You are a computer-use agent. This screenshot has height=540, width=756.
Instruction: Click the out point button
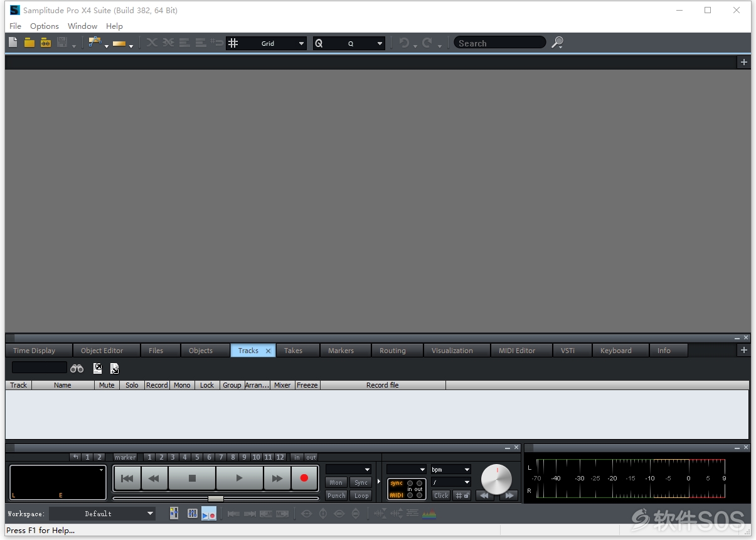pos(311,457)
